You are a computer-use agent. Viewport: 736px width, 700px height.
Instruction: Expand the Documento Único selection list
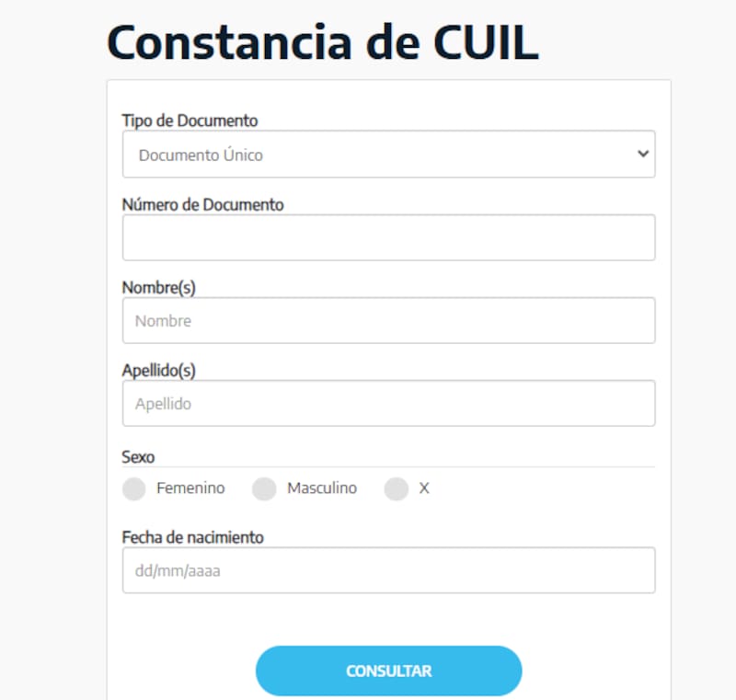[x=388, y=154]
